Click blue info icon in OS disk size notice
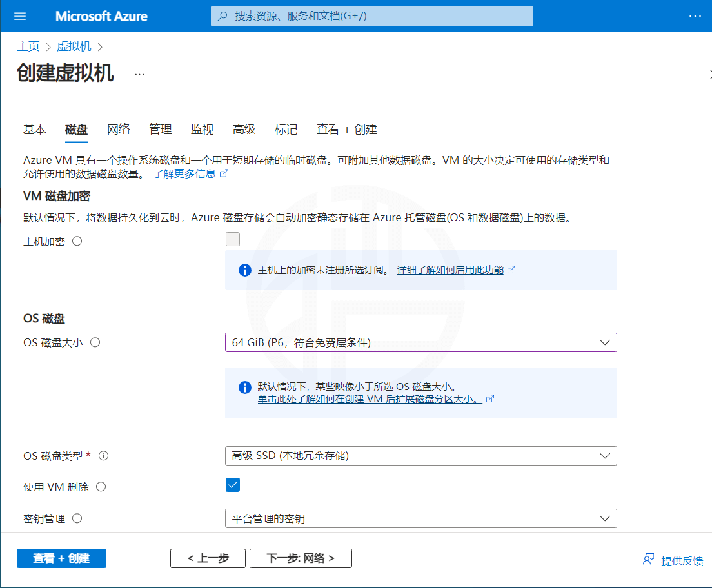The image size is (712, 588). tap(245, 387)
